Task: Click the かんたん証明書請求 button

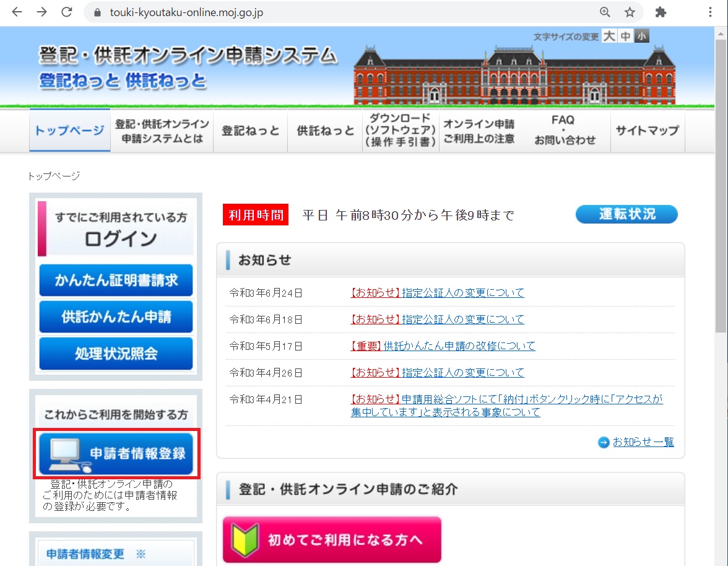Action: click(116, 281)
